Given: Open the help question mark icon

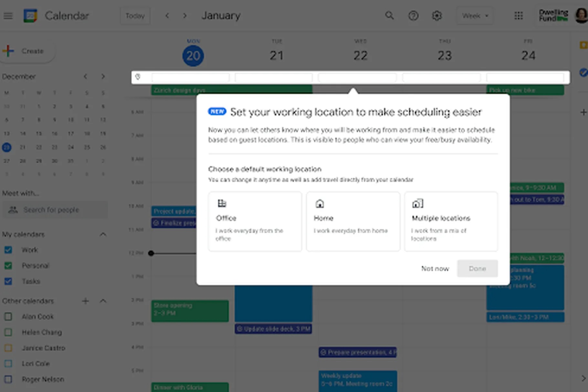Looking at the screenshot, I should [x=413, y=16].
